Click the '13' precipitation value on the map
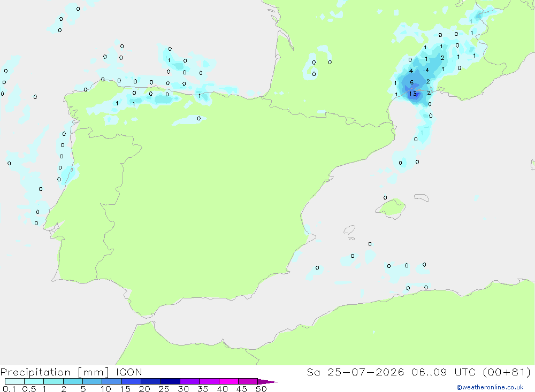This screenshot has height=392, width=535. (413, 94)
